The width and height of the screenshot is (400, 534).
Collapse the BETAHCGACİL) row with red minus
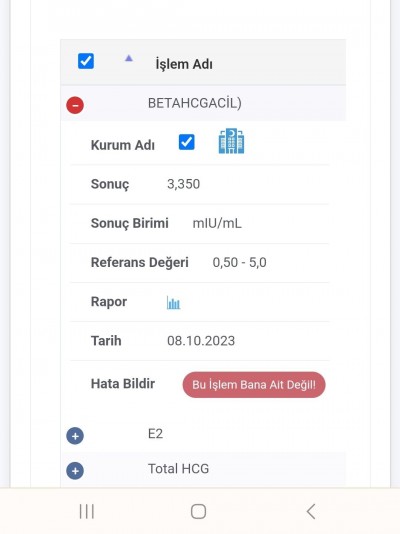coord(75,105)
